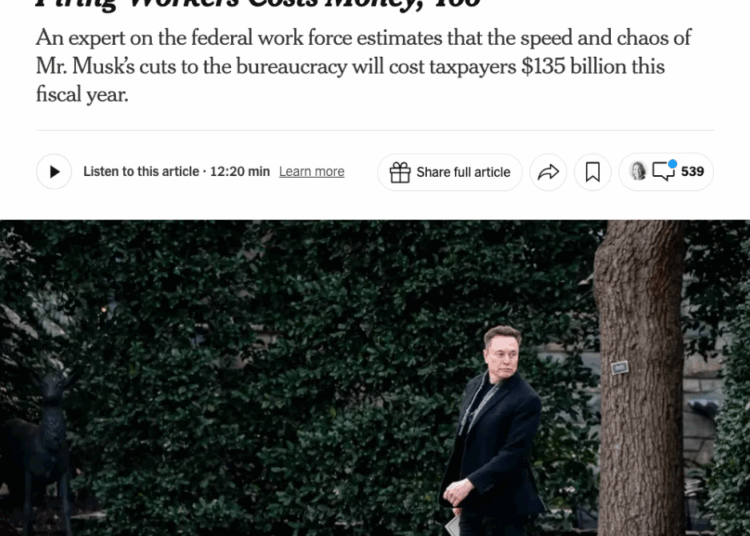
Task: Open the Elon Musk article photo
Action: click(375, 378)
